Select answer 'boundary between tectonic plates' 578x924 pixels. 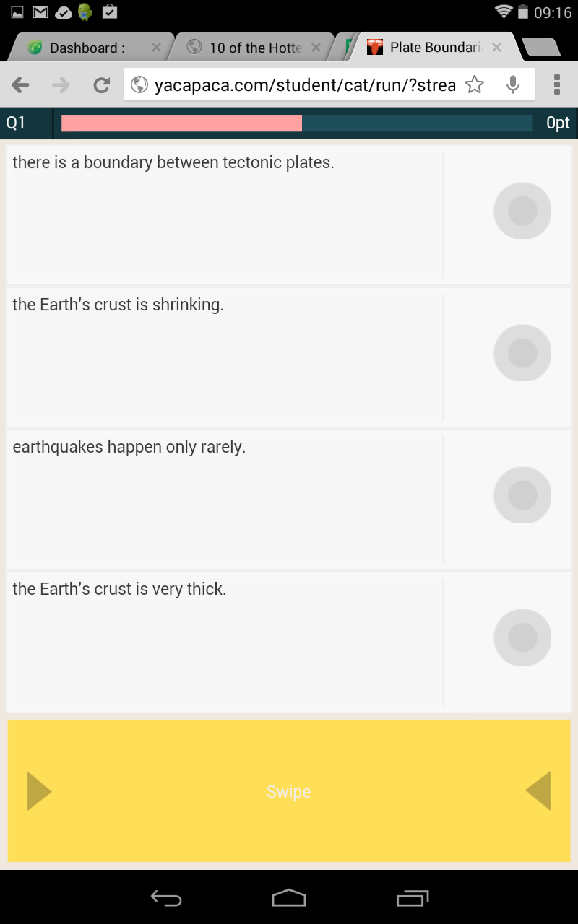(x=522, y=211)
